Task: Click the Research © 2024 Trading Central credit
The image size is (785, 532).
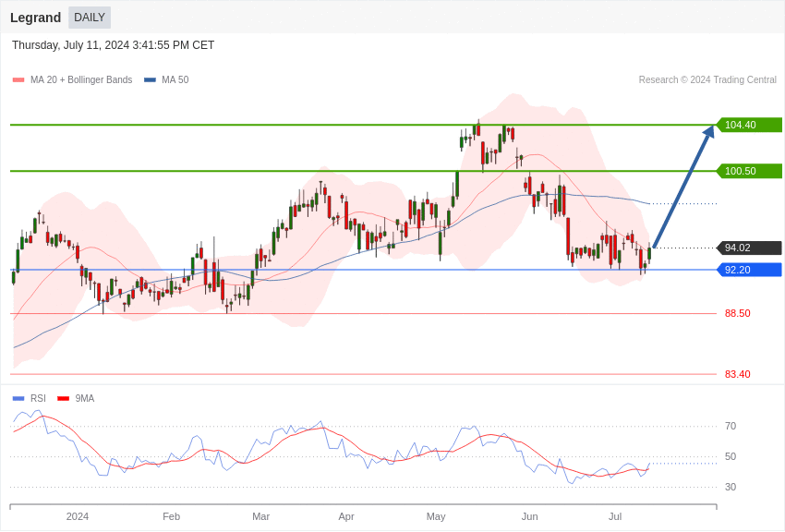Action: click(x=707, y=80)
